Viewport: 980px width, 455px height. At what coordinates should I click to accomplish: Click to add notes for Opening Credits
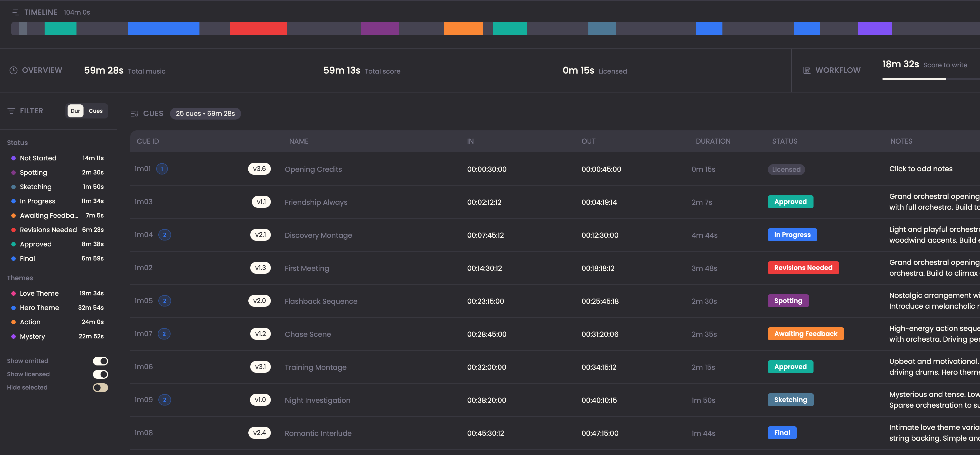(921, 169)
